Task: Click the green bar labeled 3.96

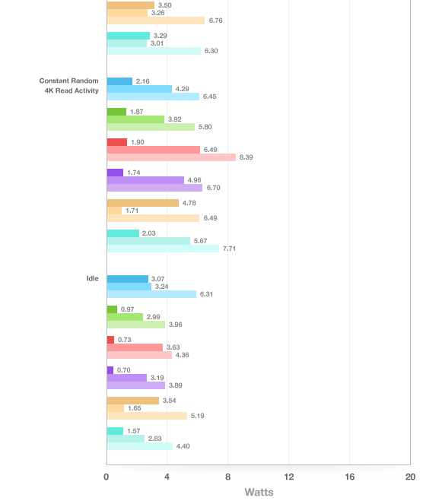Action: tap(136, 325)
